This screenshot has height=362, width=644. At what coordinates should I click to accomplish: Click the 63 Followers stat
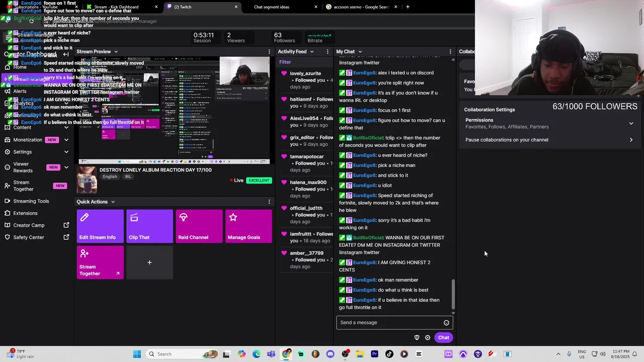click(284, 38)
